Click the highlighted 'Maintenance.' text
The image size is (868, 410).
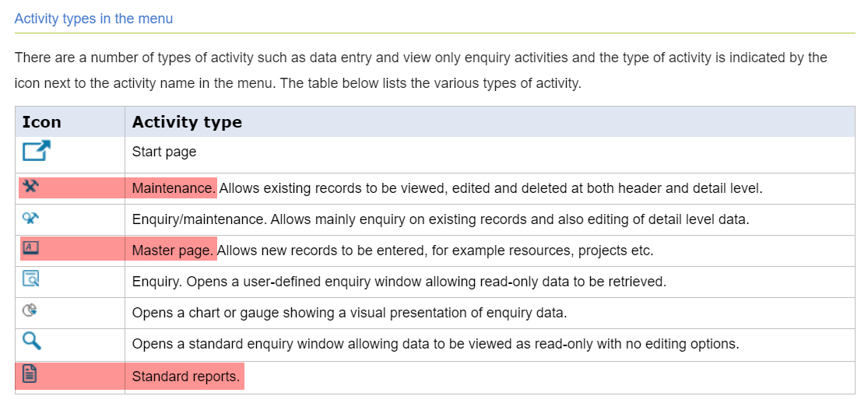(x=173, y=188)
